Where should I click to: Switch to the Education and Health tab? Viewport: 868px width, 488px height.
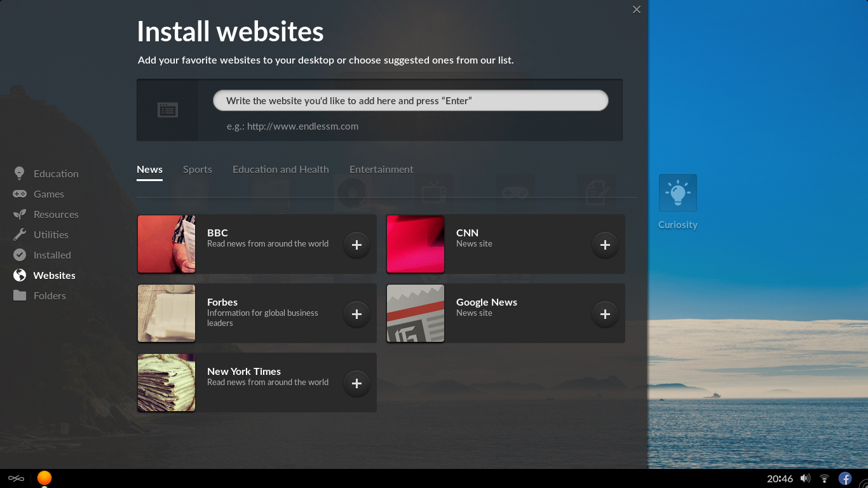point(281,169)
